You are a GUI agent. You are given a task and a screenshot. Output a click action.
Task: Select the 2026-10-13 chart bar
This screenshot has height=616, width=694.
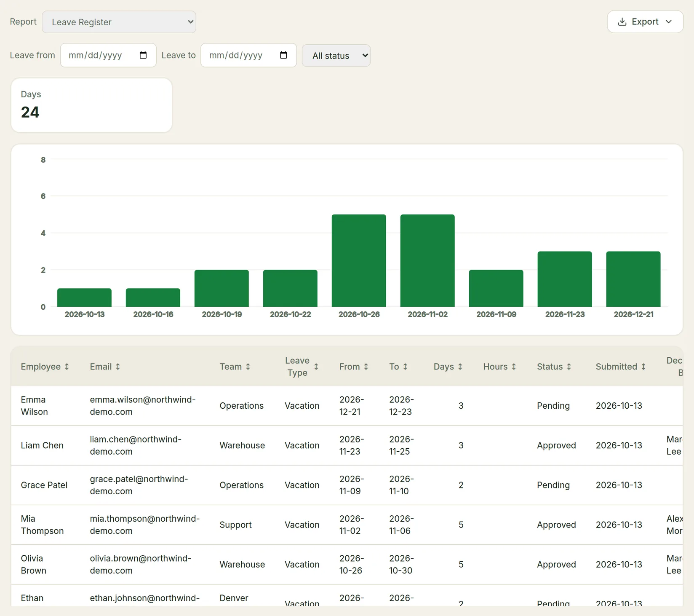(84, 297)
